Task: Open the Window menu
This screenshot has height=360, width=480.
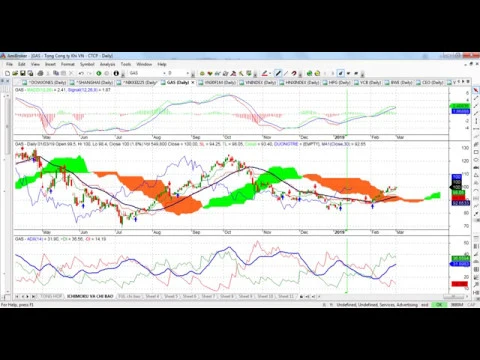Action: (144, 64)
